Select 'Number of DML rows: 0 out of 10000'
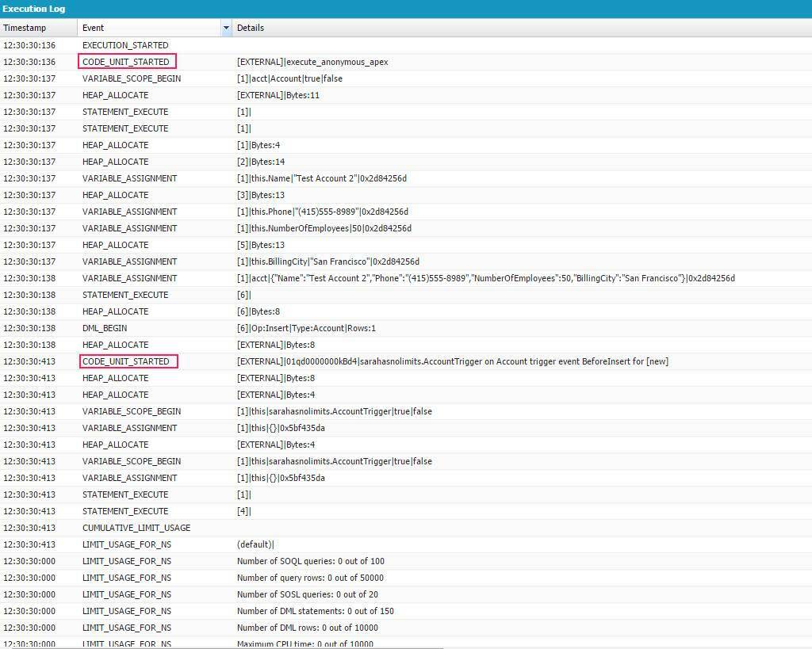 (x=308, y=628)
